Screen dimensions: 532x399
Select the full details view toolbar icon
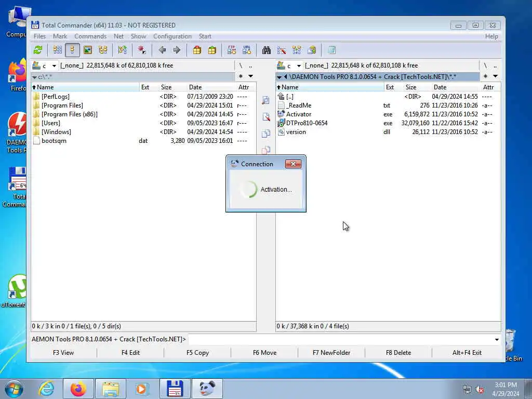[72, 50]
